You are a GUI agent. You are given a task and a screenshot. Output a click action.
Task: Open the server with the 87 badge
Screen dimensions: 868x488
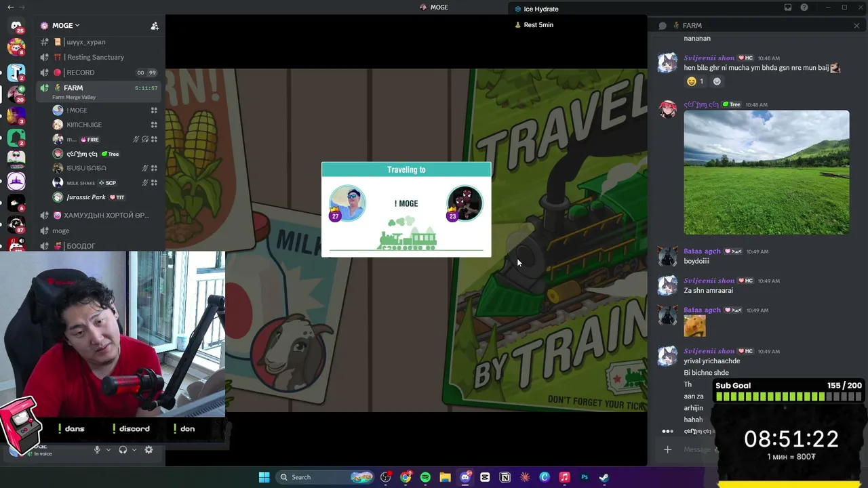(16, 224)
